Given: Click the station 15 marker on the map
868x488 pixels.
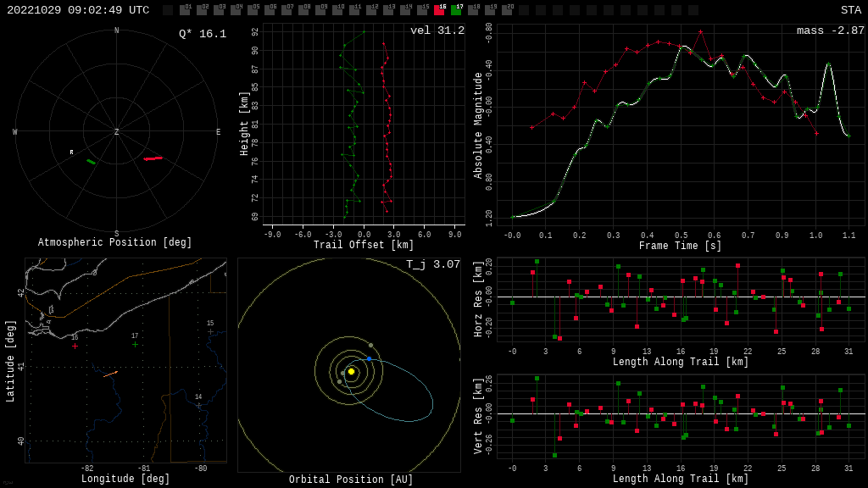Looking at the screenshot, I should tap(210, 332).
